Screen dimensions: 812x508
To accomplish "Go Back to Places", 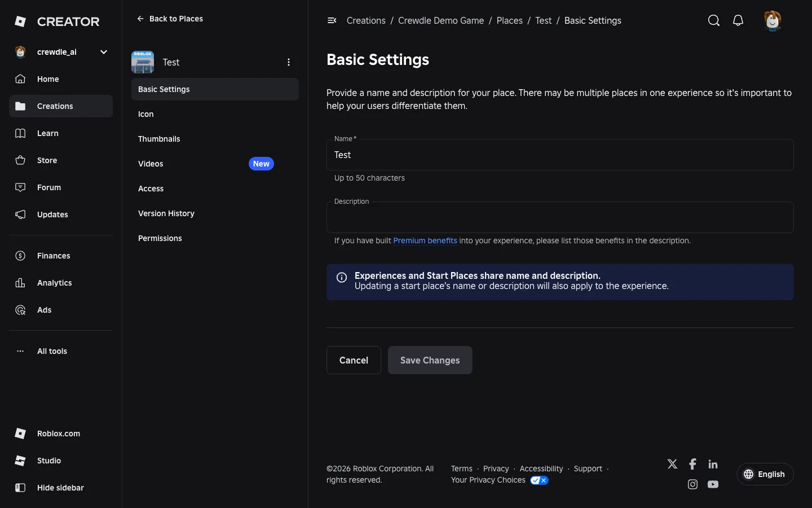I will pyautogui.click(x=170, y=19).
